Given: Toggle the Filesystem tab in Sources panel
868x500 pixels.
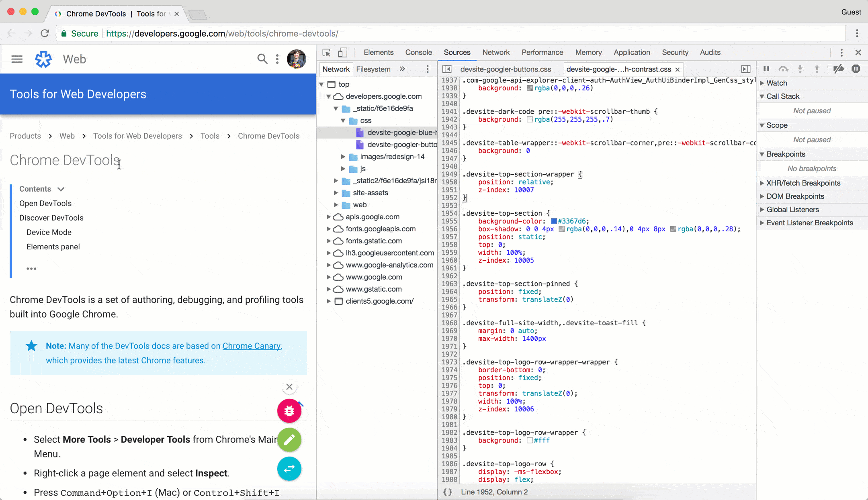Looking at the screenshot, I should pos(373,69).
